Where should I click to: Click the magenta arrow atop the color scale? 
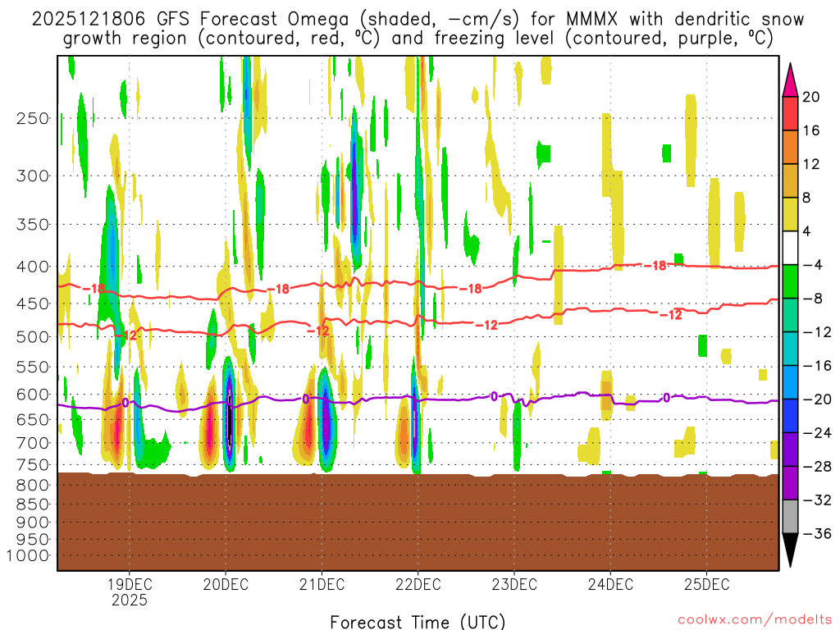coord(790,80)
